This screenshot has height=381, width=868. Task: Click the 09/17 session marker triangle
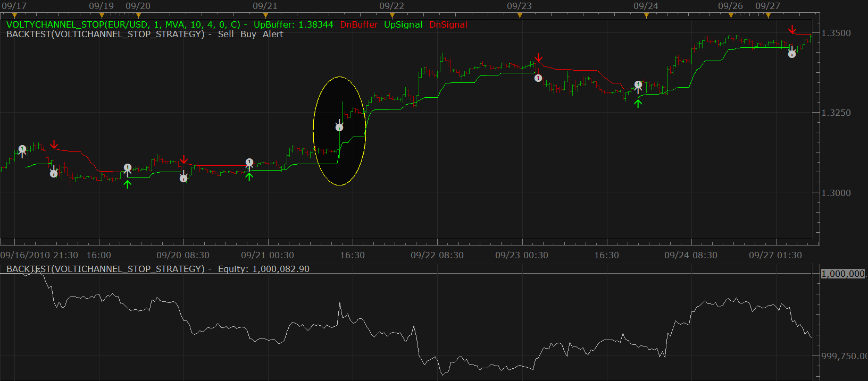[x=14, y=15]
